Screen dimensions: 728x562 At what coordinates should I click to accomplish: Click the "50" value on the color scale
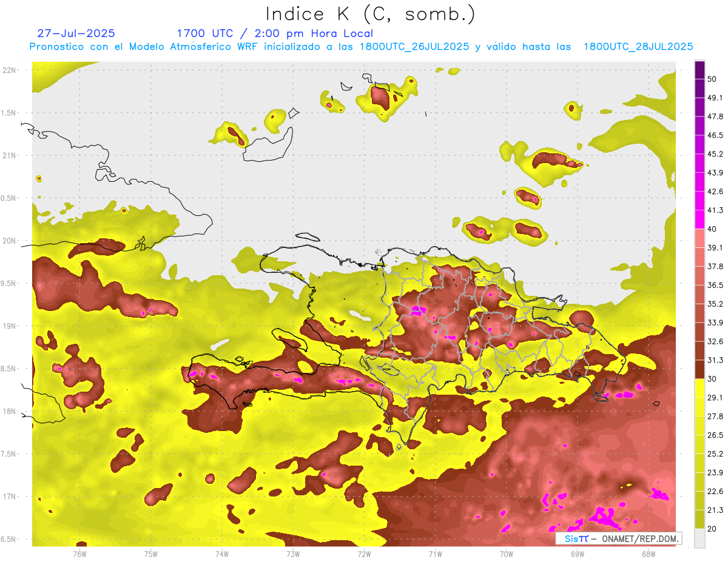[x=712, y=79]
